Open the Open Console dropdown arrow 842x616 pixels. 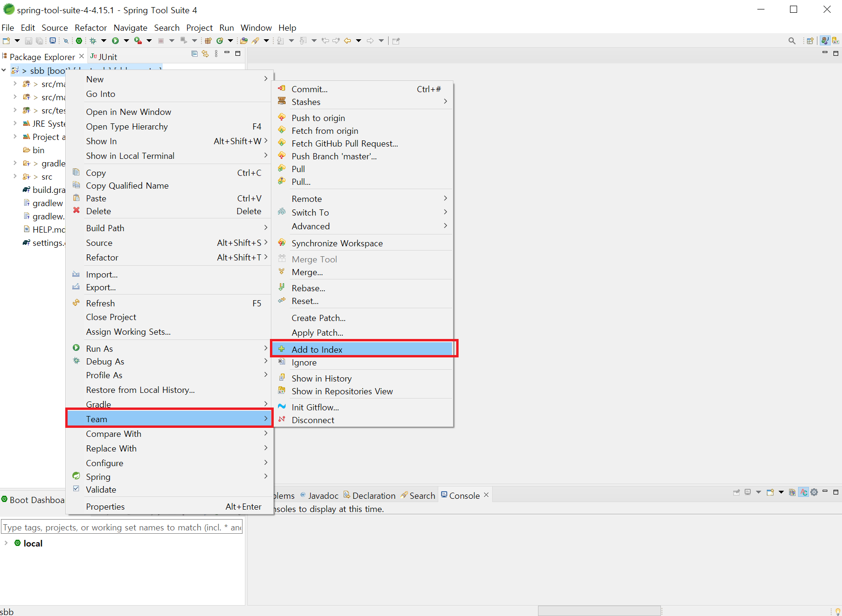(x=781, y=492)
